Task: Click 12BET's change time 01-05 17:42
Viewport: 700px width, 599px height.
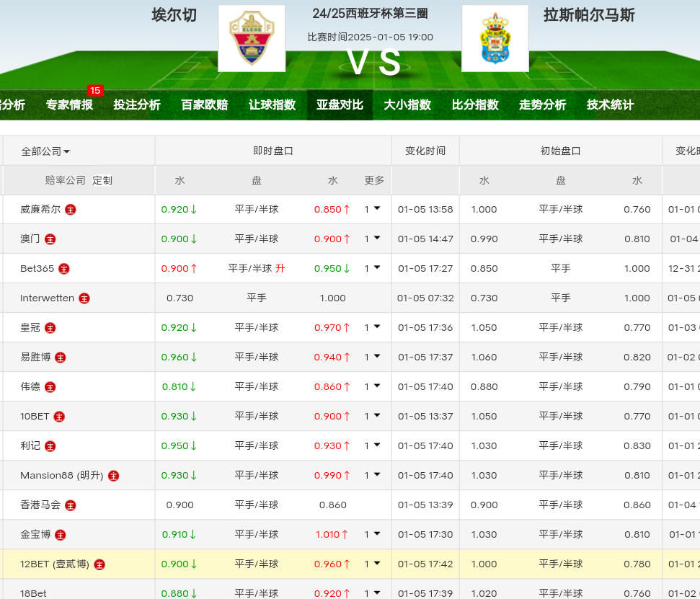Action: pos(425,564)
